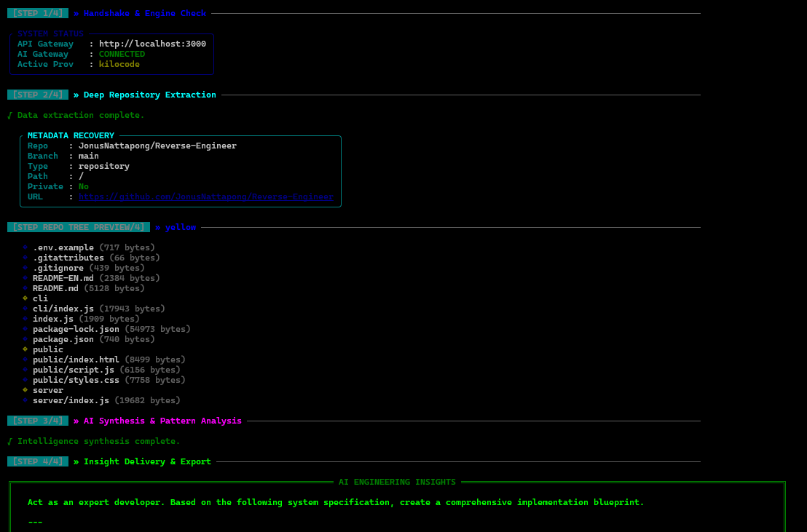Select the .gitattributes file row
Screen dimensions: 807x532
(91, 258)
